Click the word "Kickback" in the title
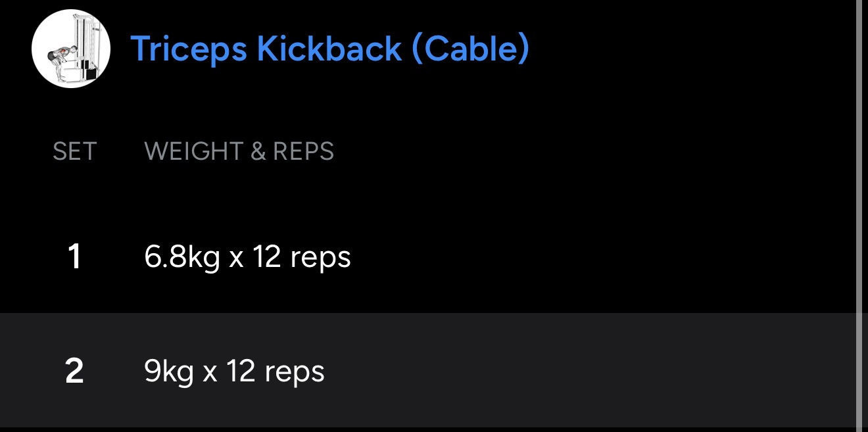This screenshot has width=868, height=432. (329, 48)
